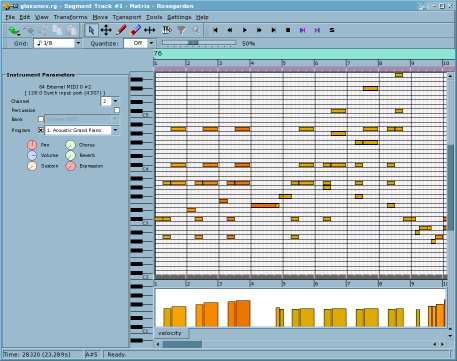457x361 pixels.
Task: Start playback with the play button
Action: tap(245, 30)
